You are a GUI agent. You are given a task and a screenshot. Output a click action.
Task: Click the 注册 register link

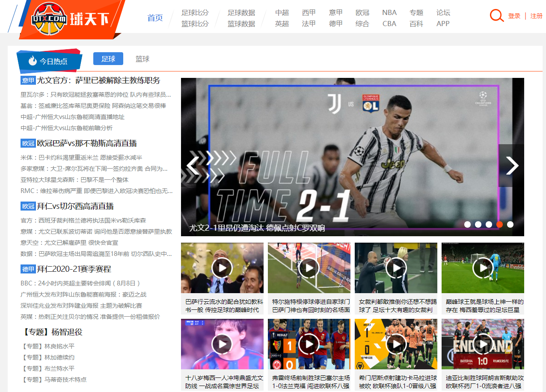(537, 16)
